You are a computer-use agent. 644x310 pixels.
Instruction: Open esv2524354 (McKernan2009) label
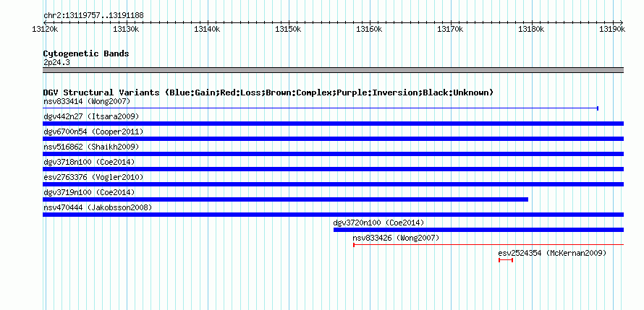click(x=552, y=253)
